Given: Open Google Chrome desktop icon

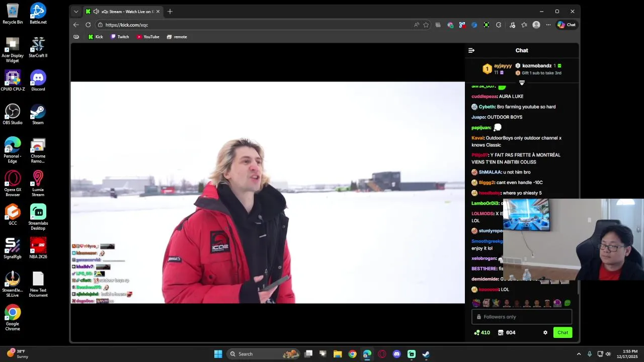Looking at the screenshot, I should (13, 318).
